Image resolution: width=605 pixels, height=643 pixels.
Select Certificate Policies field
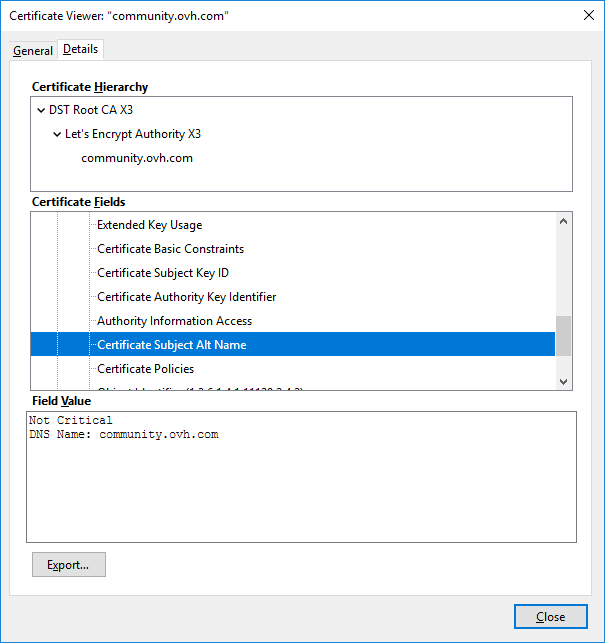tap(145, 369)
